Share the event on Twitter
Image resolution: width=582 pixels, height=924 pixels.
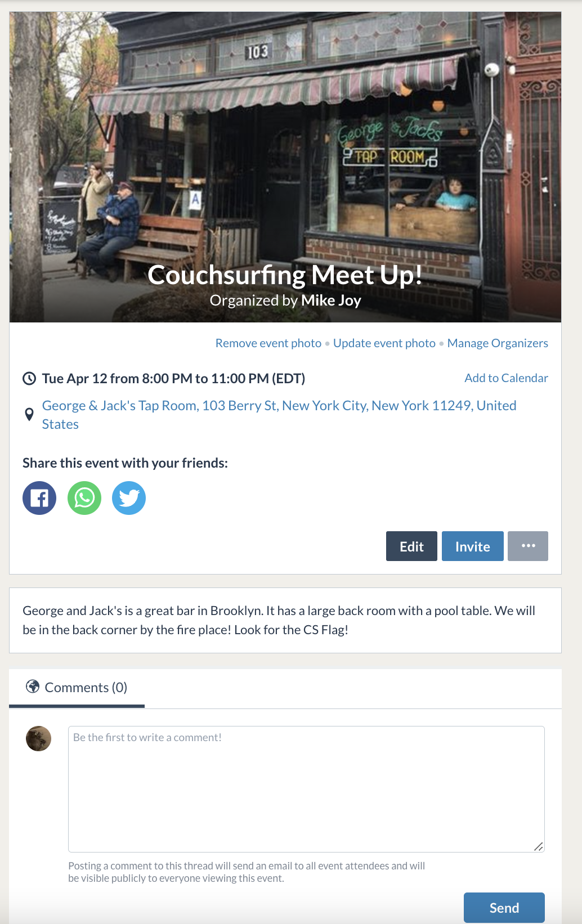click(x=129, y=498)
